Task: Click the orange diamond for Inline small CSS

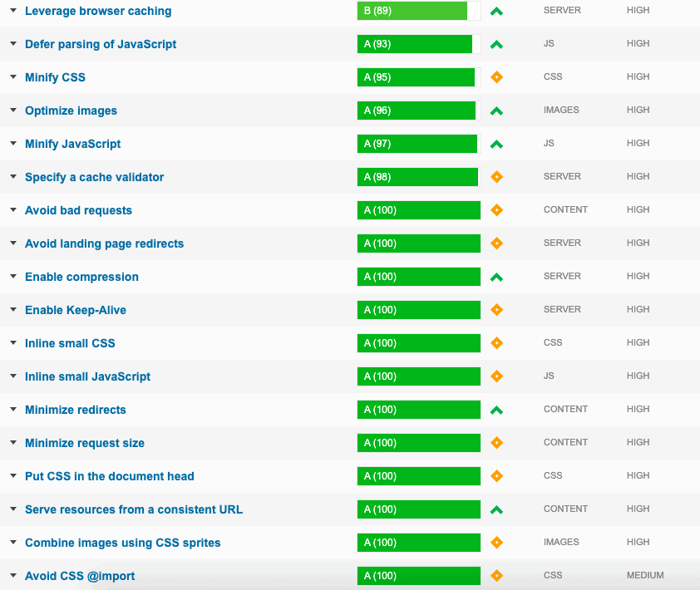Action: click(x=496, y=342)
